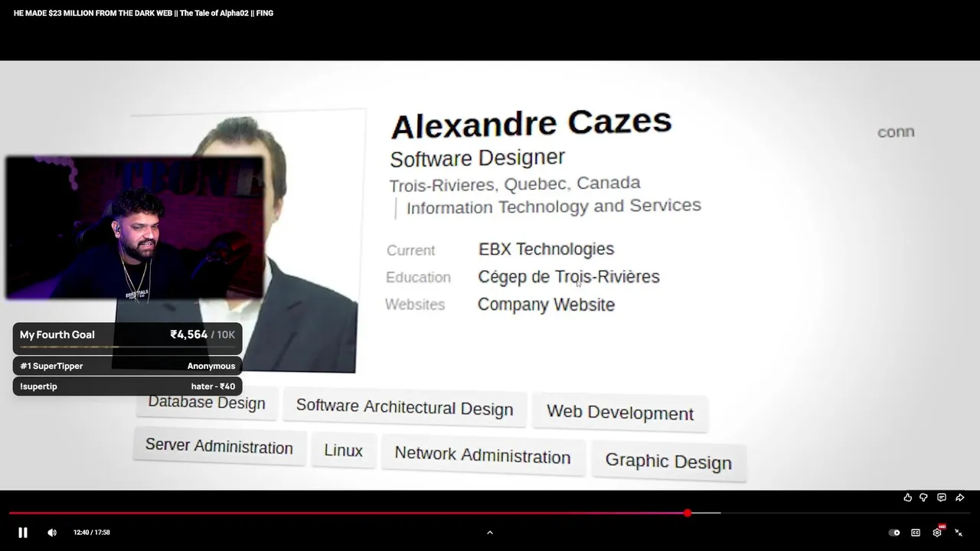Click the 'Company Website' text
This screenshot has width=980, height=551.
click(x=546, y=305)
